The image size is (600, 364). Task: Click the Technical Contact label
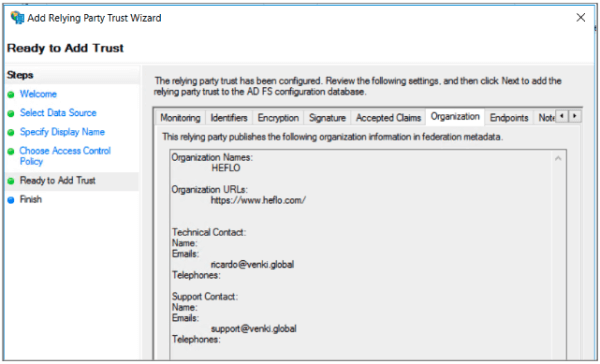209,232
